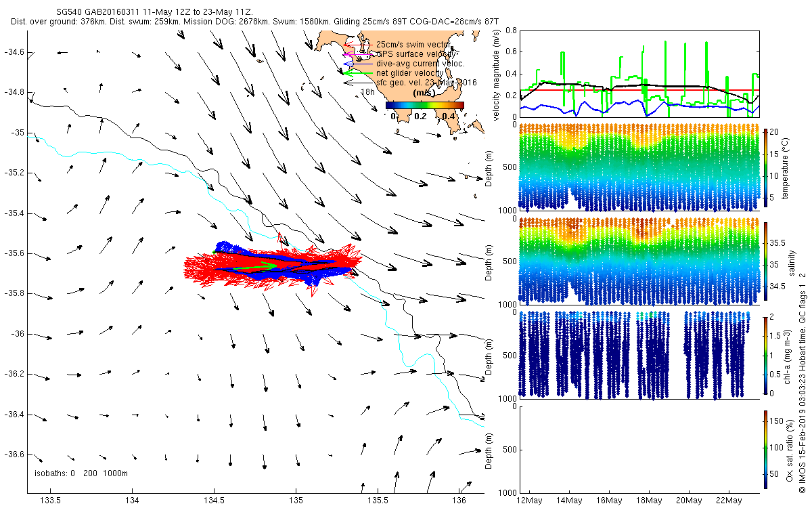Screen dimensions: 812x508
Task: Click legend entry 'sfc geo. vel. 23-May-2016'
Action: click(427, 82)
